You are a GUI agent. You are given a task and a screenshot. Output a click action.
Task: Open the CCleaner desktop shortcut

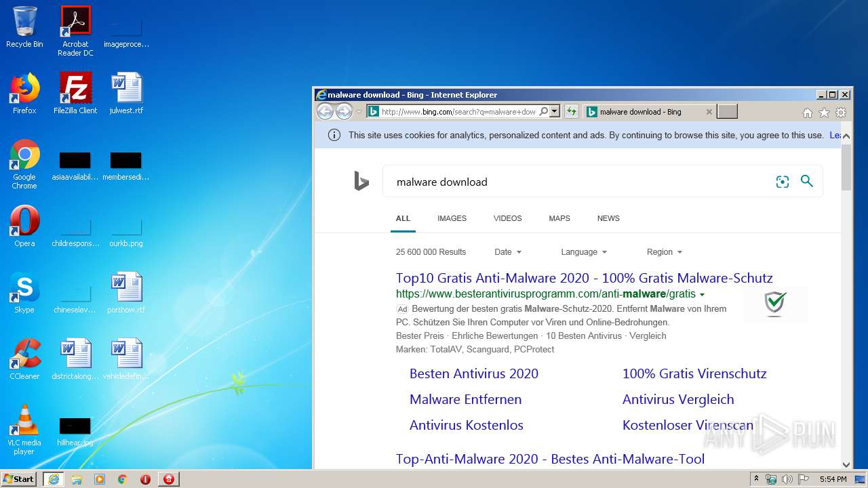point(24,359)
